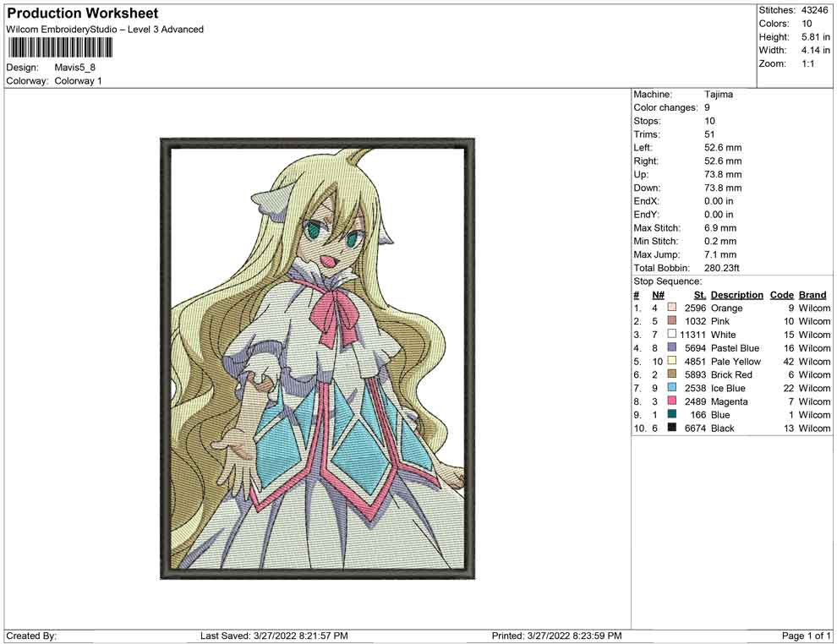
Task: Click the 'Code' column header
Action: (x=782, y=294)
